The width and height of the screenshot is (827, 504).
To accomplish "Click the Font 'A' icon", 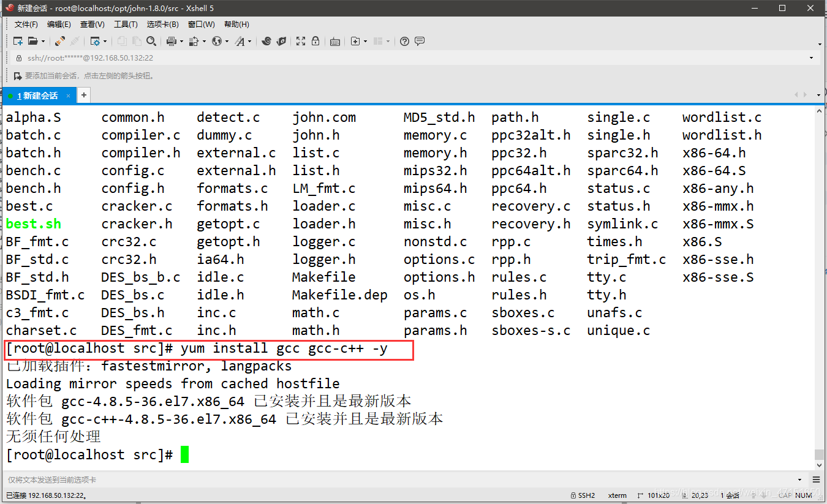I will (240, 41).
